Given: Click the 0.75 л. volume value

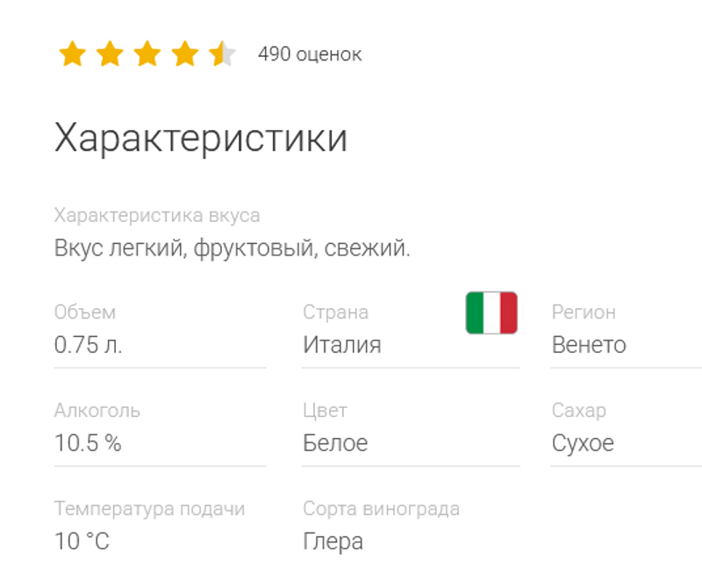Looking at the screenshot, I should pyautogui.click(x=89, y=345).
